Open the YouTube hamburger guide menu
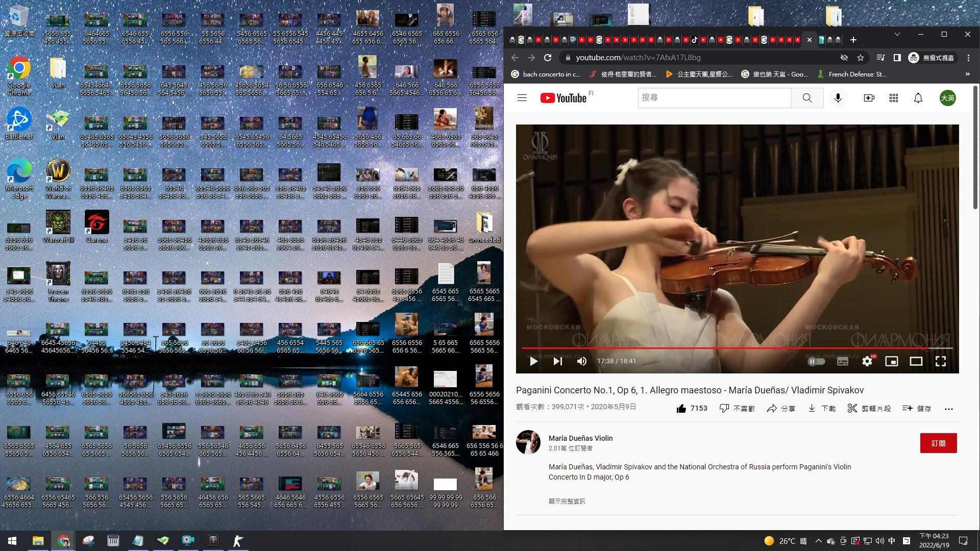Screen dimensions: 980x551 [x=522, y=98]
